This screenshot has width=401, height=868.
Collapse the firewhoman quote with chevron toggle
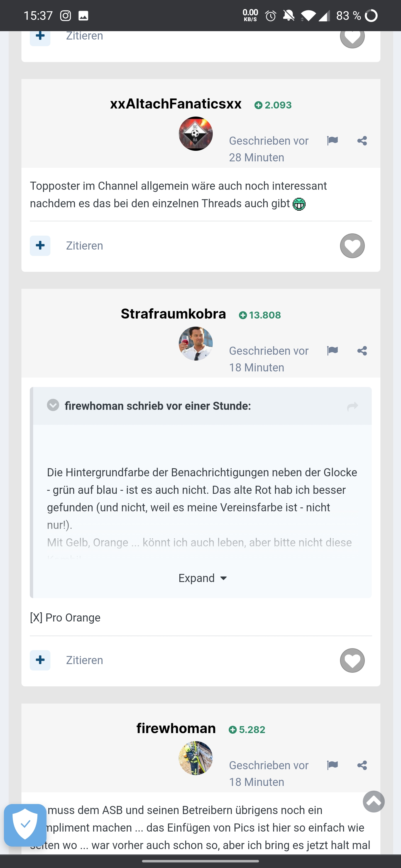click(53, 405)
